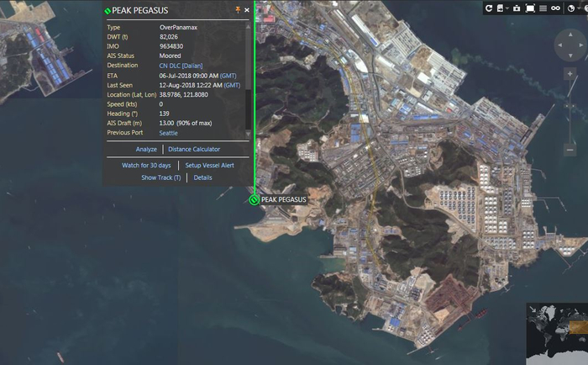
Task: Click Setup Vessel Alert
Action: [209, 166]
